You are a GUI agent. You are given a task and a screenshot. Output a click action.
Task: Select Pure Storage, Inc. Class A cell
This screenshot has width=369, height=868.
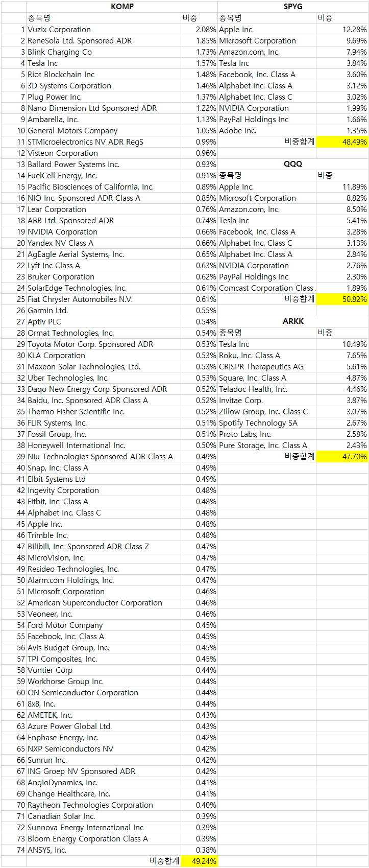267,445
